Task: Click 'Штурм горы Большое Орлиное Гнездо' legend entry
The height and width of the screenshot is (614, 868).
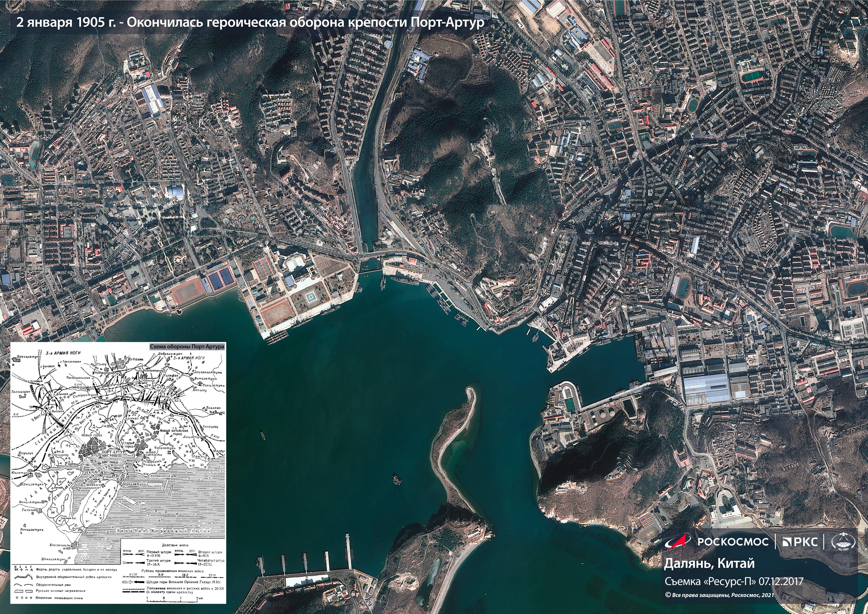Action: [183, 582]
